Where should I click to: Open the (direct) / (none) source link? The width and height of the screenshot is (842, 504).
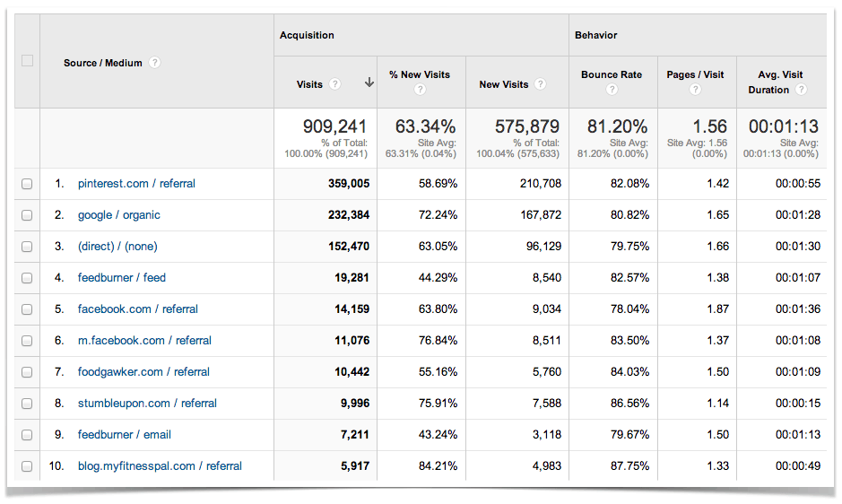117,247
